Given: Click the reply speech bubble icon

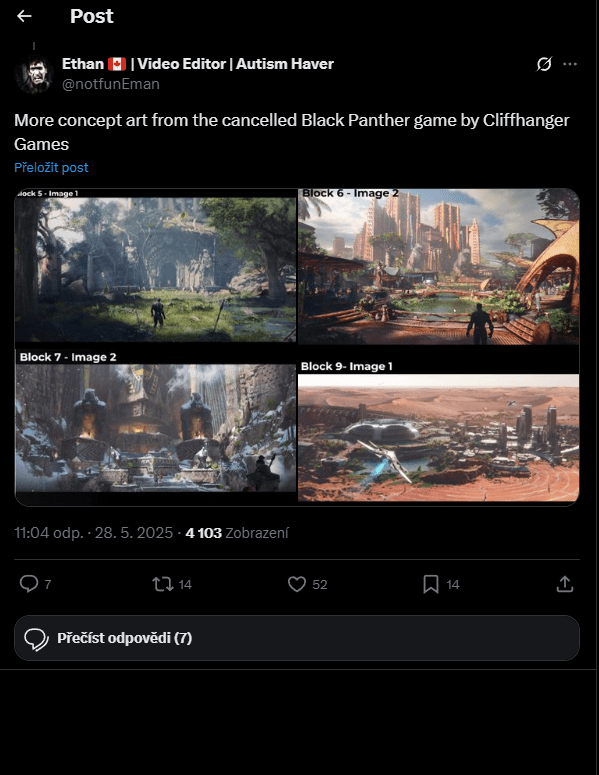Looking at the screenshot, I should [x=29, y=584].
